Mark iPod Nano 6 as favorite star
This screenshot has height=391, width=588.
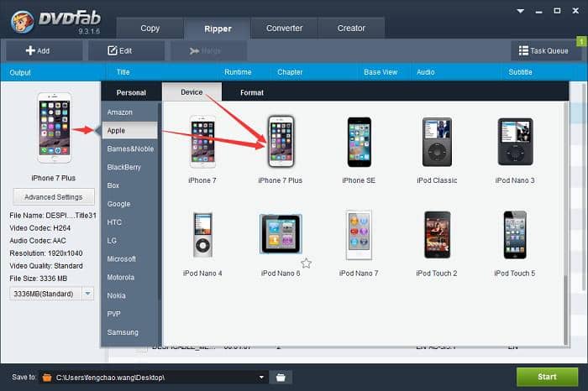coord(306,263)
